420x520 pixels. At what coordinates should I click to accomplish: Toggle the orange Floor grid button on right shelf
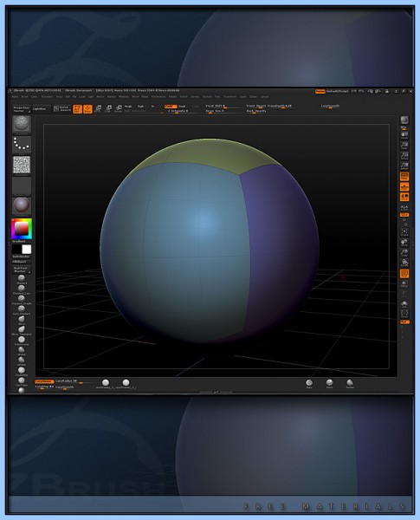(x=404, y=186)
